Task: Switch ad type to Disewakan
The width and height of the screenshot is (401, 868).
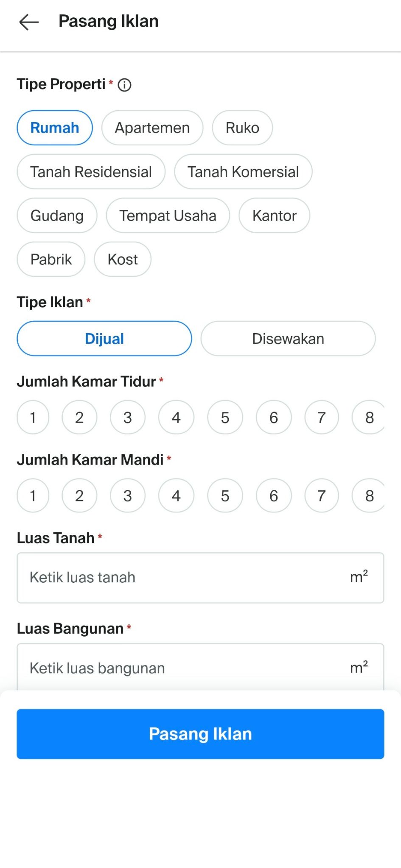Action: pyautogui.click(x=288, y=339)
